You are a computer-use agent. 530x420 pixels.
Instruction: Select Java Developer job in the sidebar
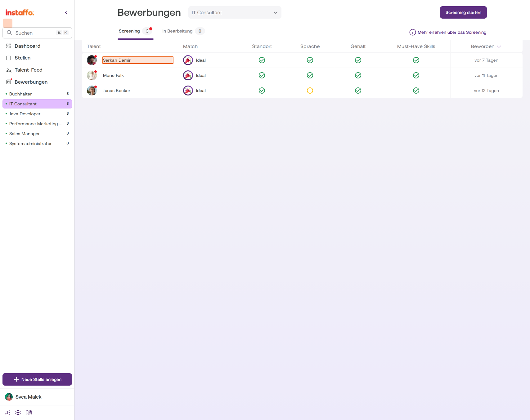click(x=37, y=114)
